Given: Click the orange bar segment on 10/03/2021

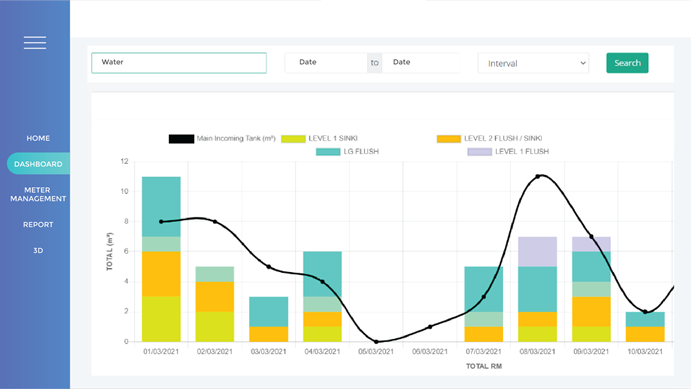Looking at the screenshot, I should pyautogui.click(x=645, y=334).
